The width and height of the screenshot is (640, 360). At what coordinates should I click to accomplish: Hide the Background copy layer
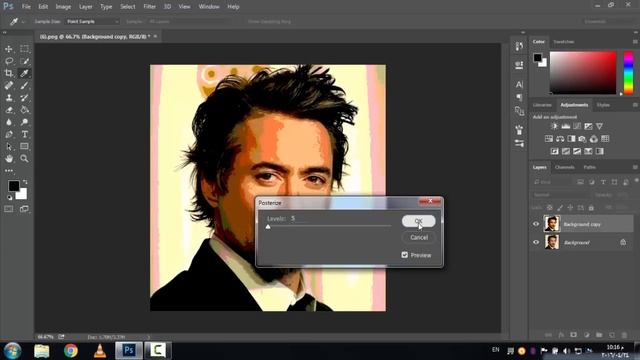536,224
